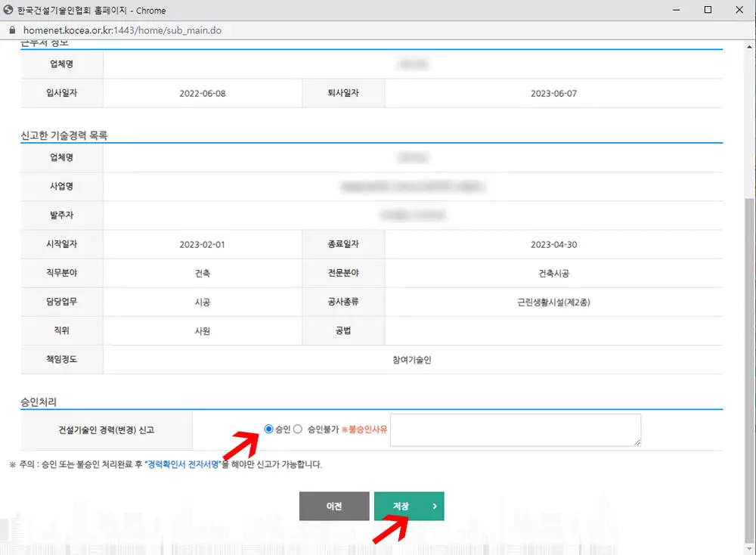Viewport: 756px width, 555px height.
Task: Click the 저장 save button
Action: [x=408, y=506]
